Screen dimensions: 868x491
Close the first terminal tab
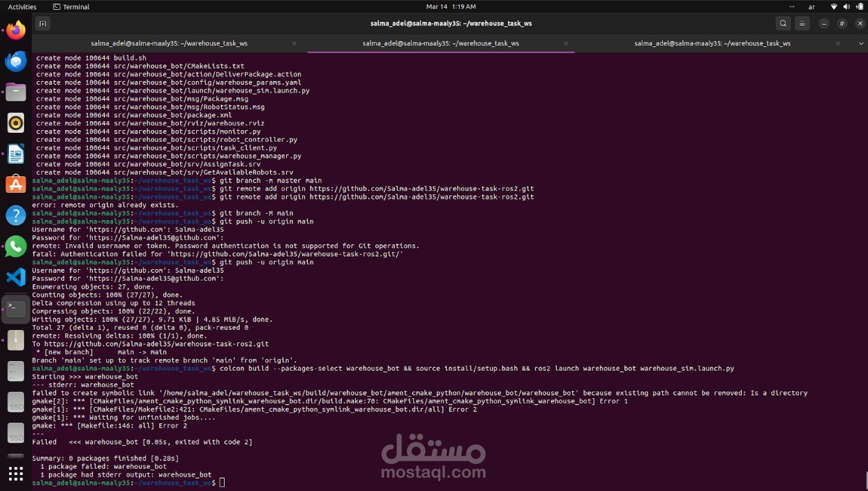pyautogui.click(x=294, y=43)
